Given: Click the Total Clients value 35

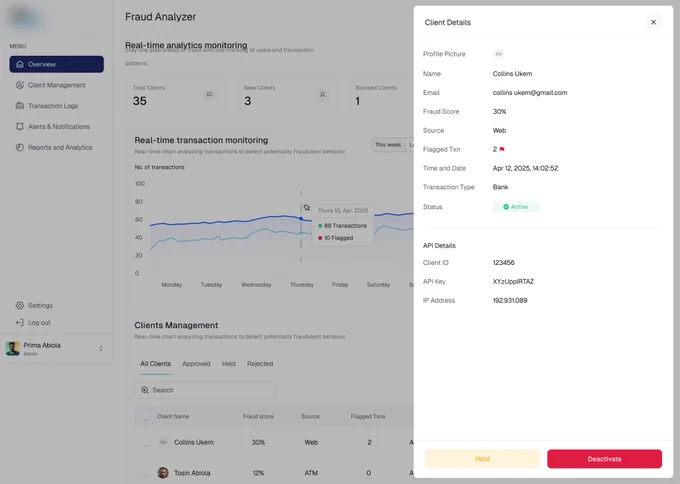Looking at the screenshot, I should coord(140,101).
